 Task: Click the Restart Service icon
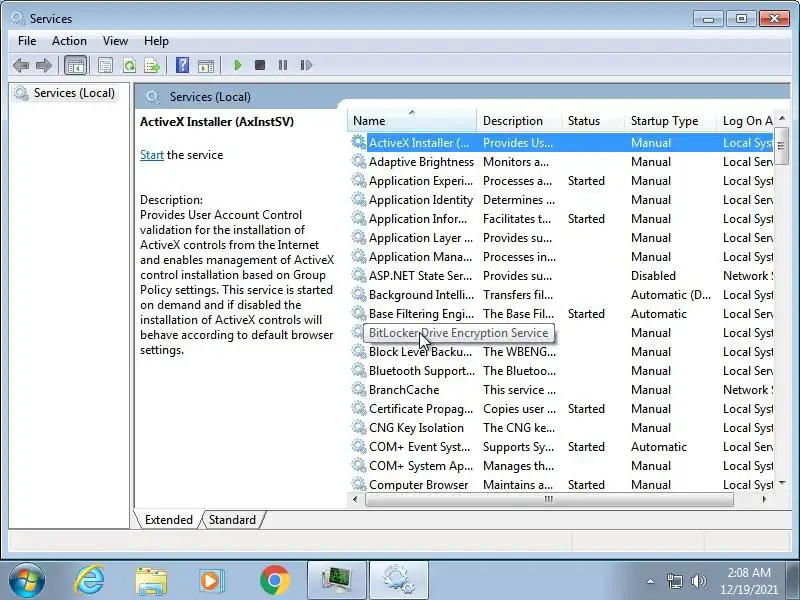point(306,65)
